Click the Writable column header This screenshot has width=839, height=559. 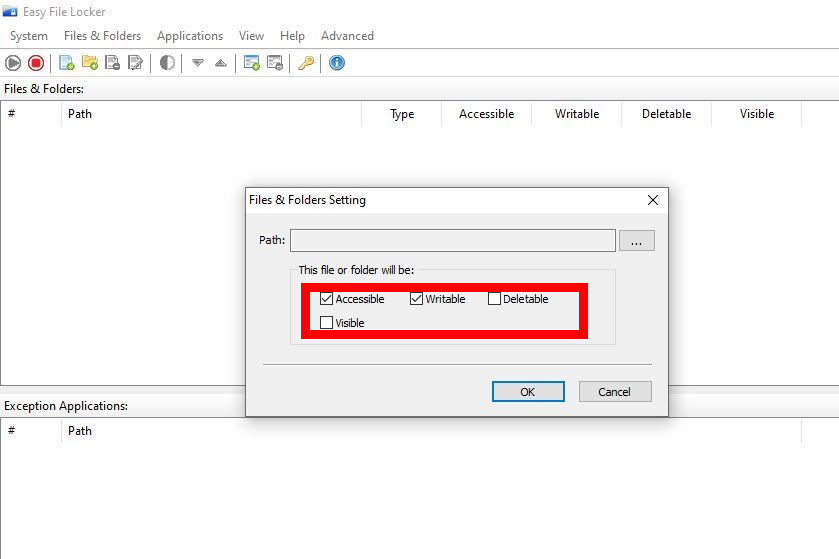577,114
